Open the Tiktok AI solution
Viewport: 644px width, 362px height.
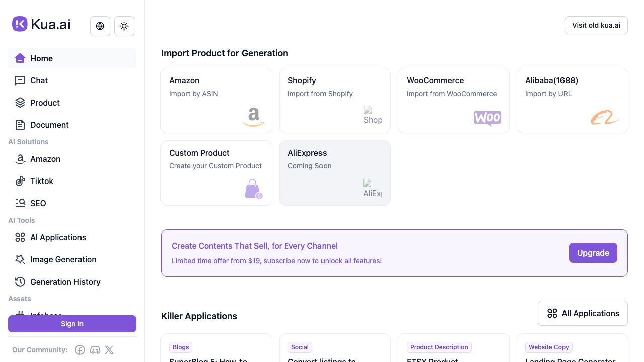[42, 181]
